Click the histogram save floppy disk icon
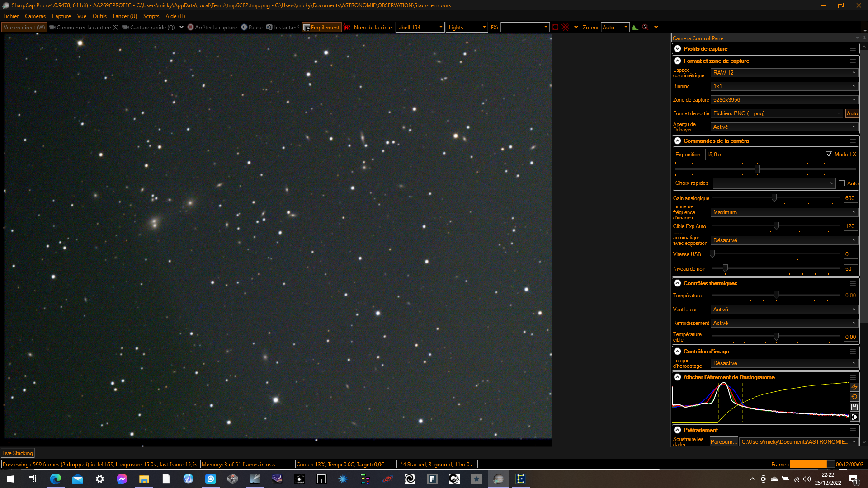The height and width of the screenshot is (488, 868). click(x=854, y=407)
